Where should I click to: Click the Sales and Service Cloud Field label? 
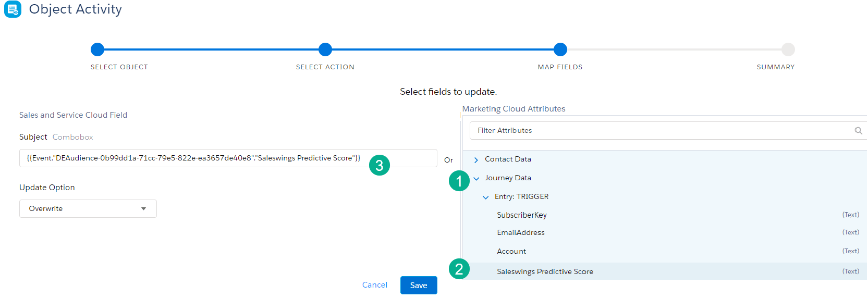pos(73,115)
